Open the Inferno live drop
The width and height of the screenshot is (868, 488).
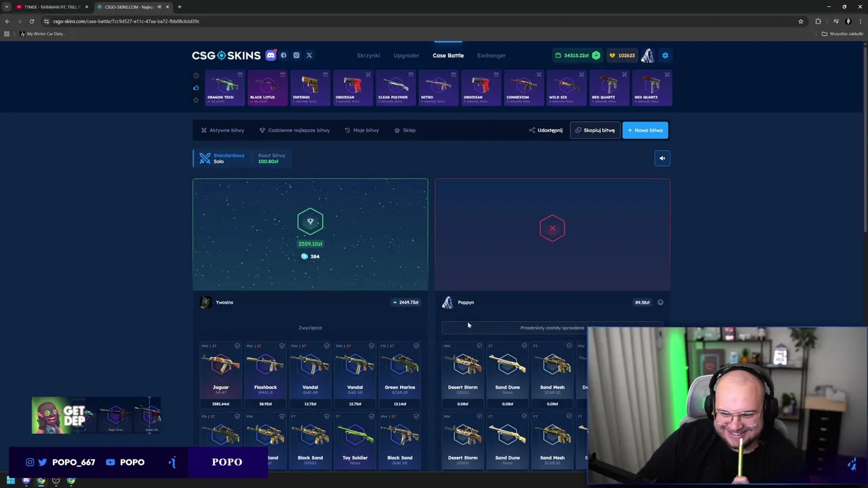[310, 88]
